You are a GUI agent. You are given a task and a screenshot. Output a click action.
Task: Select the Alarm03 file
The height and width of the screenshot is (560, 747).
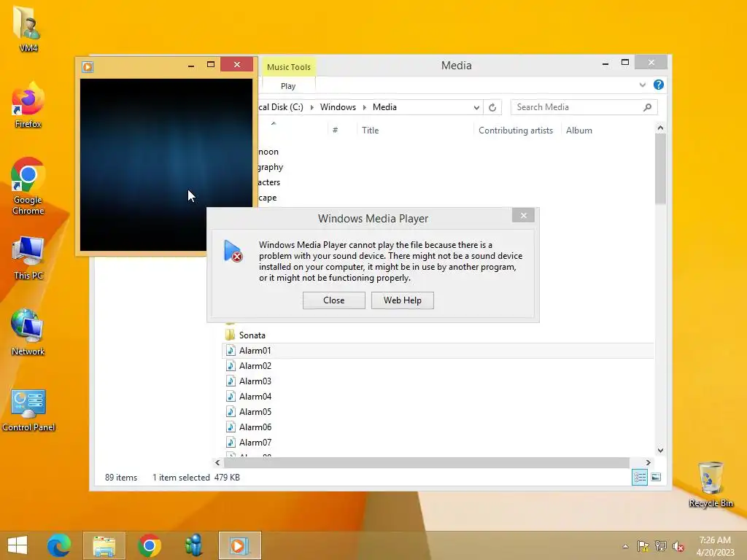point(255,381)
